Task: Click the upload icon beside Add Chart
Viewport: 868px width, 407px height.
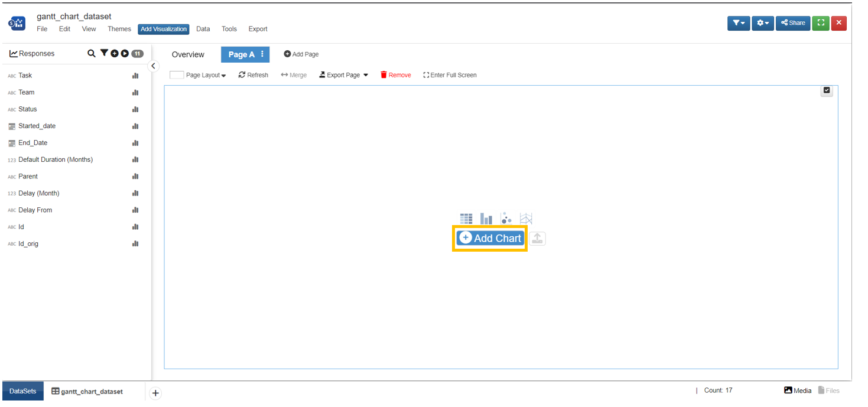Action: coord(537,239)
